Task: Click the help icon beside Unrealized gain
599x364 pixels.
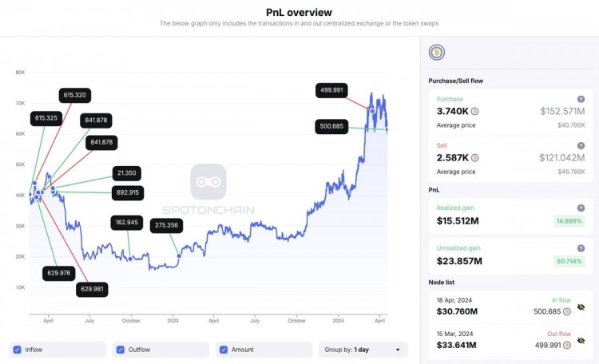Action: point(581,248)
